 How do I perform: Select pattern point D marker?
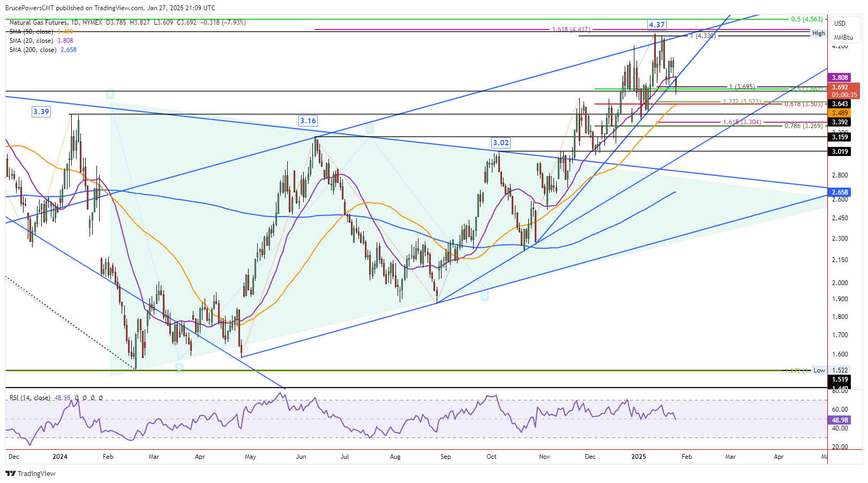(485, 296)
